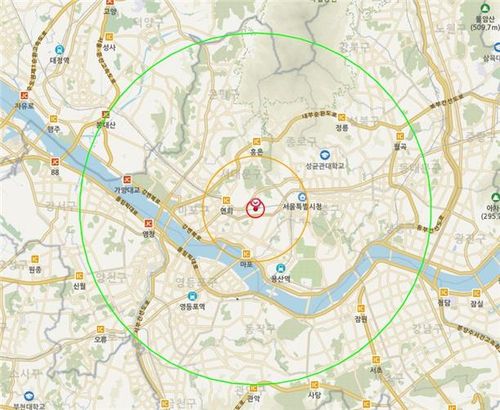Click the 홍은 IC interchange icon

pos(256,141)
